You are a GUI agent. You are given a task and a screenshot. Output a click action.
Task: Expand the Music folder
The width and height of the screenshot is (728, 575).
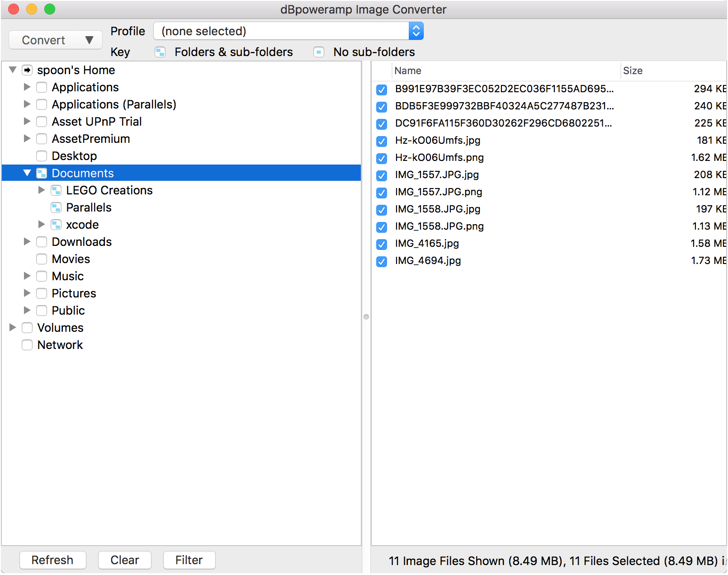pos(27,276)
